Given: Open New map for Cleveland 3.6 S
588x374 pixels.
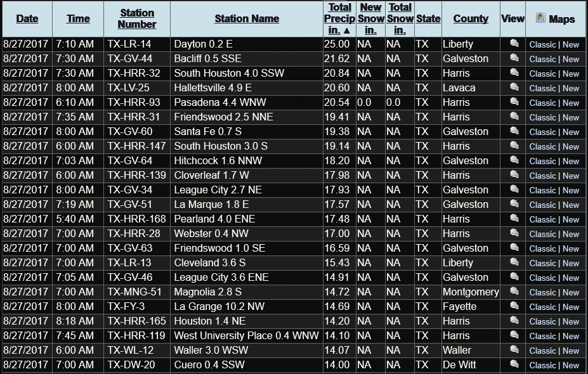Looking at the screenshot, I should [571, 264].
